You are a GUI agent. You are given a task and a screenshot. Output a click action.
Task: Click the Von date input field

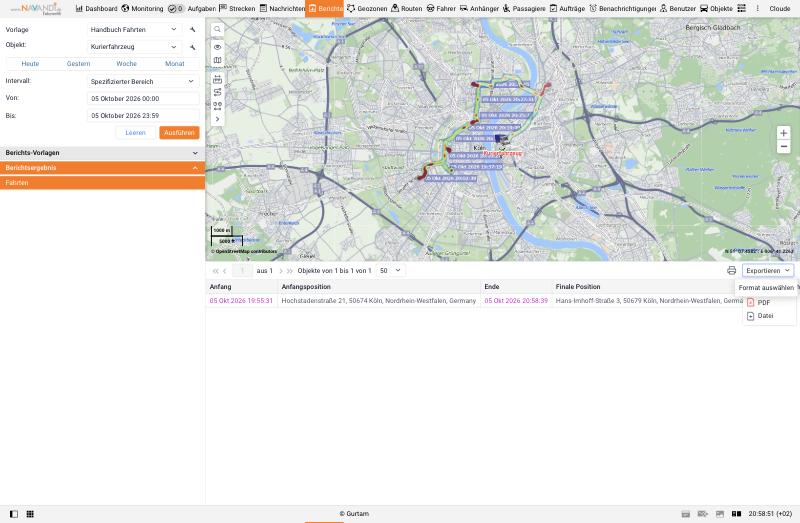coord(143,98)
